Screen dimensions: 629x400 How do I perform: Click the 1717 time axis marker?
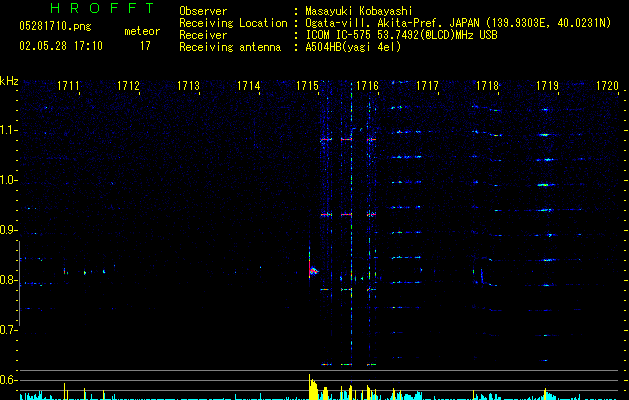click(427, 86)
